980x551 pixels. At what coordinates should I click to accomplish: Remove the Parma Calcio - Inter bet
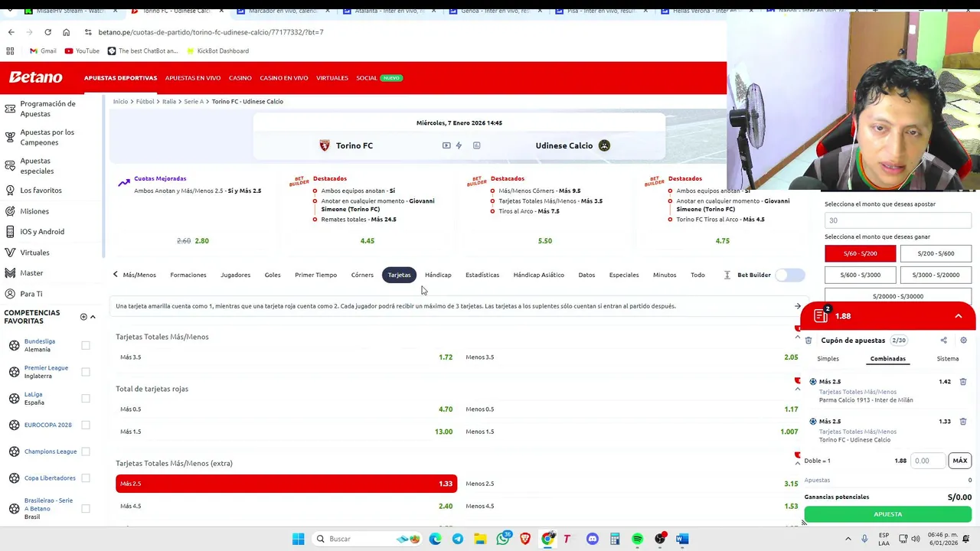coord(963,381)
